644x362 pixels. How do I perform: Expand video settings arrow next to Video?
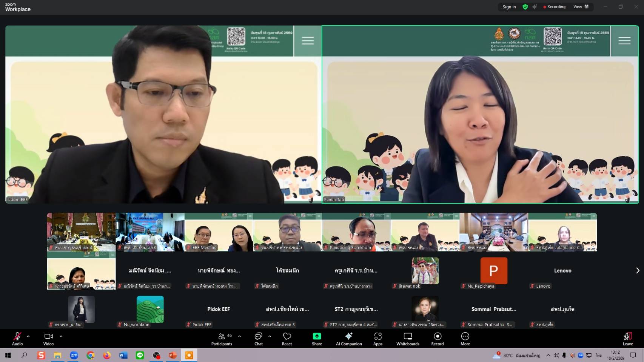pyautogui.click(x=61, y=336)
